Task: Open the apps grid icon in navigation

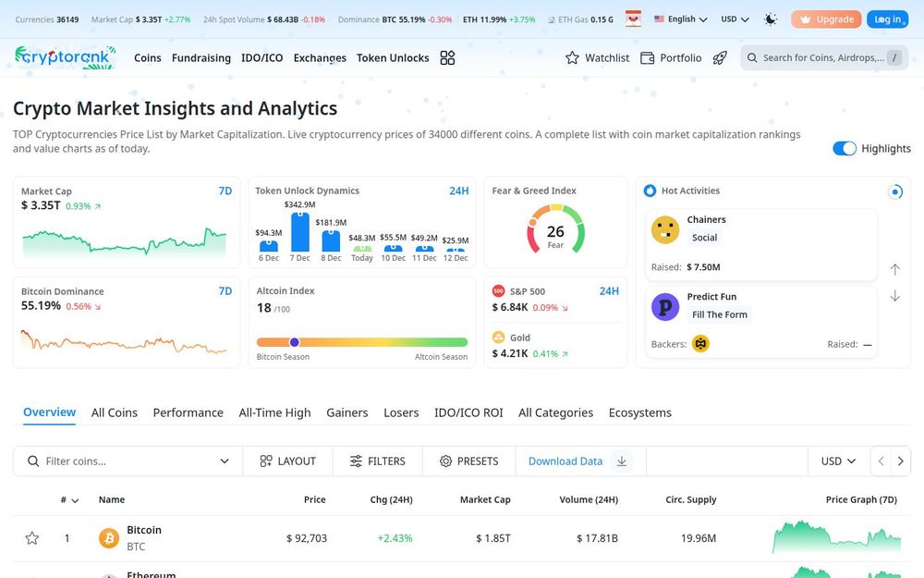Action: click(x=447, y=57)
